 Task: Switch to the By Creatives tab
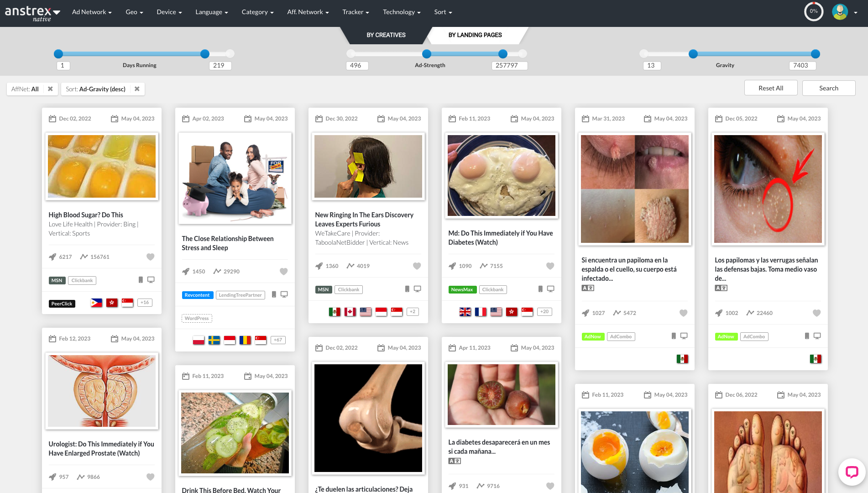click(386, 35)
